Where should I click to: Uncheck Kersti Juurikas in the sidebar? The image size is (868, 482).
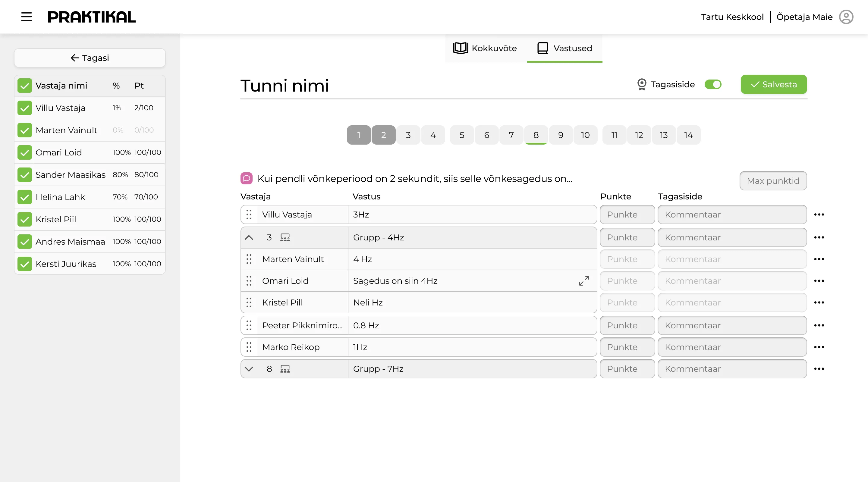pos(25,264)
